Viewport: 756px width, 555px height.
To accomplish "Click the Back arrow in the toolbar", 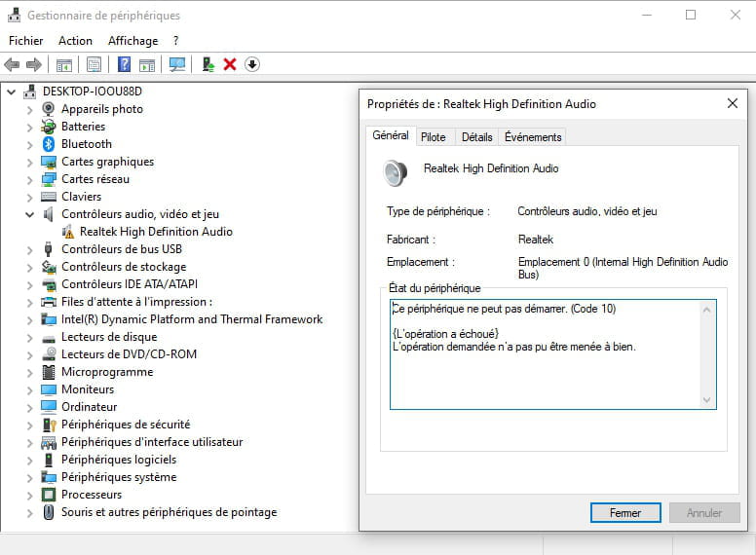I will click(12, 64).
